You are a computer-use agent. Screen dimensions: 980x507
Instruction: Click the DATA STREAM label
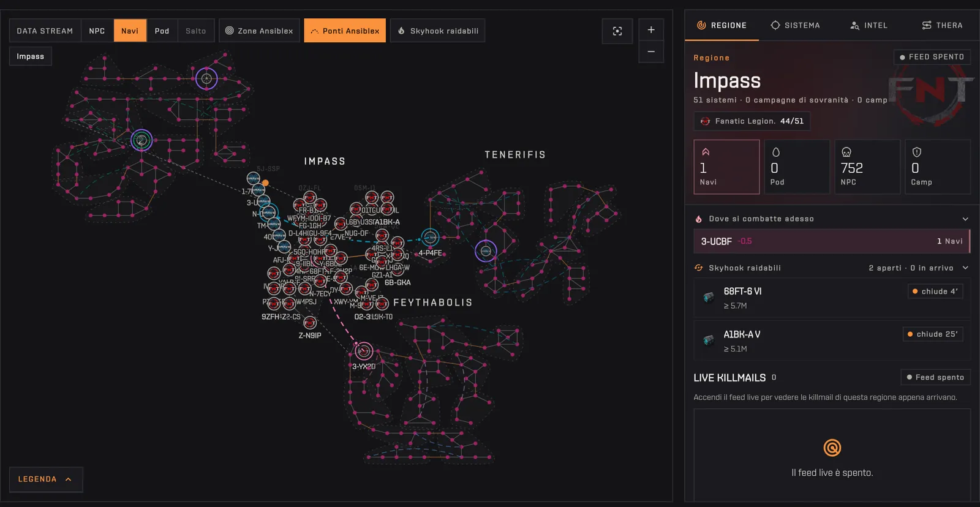tap(45, 31)
